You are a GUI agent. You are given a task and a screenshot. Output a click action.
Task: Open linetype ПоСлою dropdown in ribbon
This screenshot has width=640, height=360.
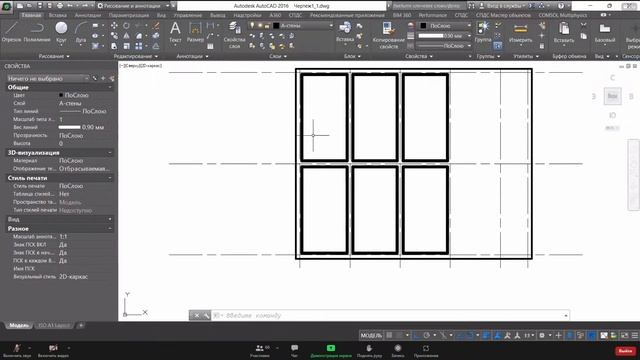(445, 46)
